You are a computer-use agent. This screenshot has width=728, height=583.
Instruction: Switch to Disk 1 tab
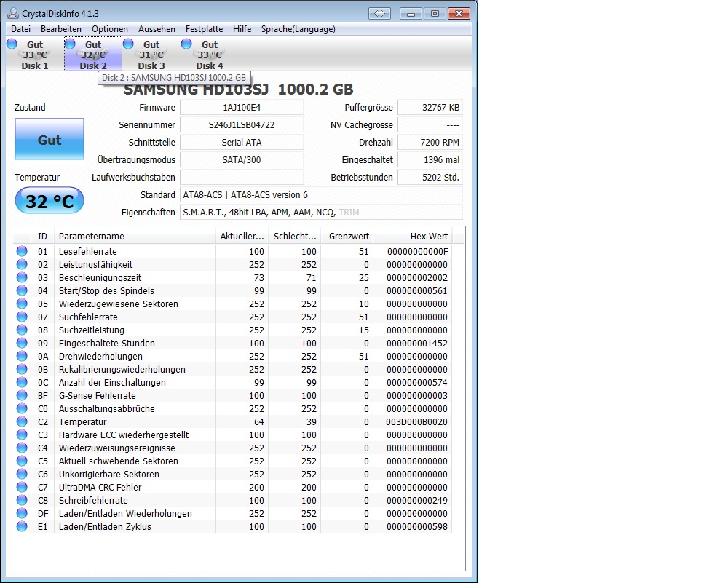(x=35, y=55)
